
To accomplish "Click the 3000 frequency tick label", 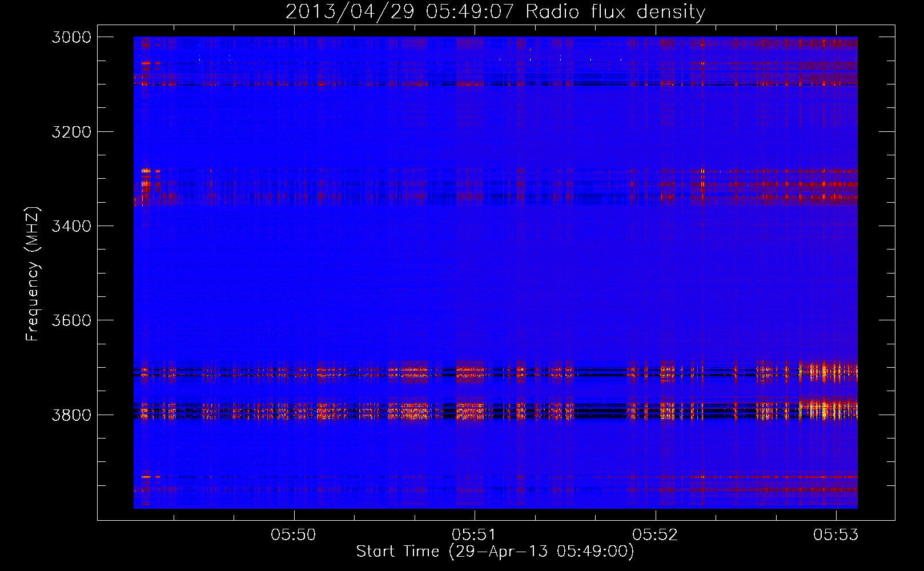I will point(71,37).
